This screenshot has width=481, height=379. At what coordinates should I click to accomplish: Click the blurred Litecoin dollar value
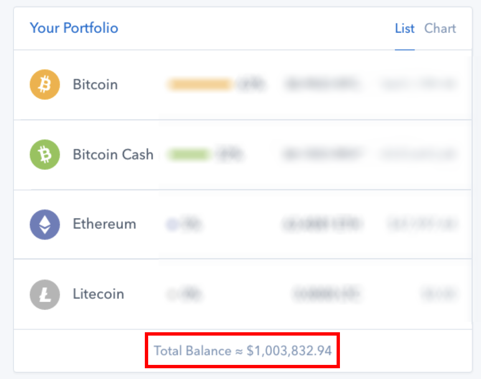point(439,294)
